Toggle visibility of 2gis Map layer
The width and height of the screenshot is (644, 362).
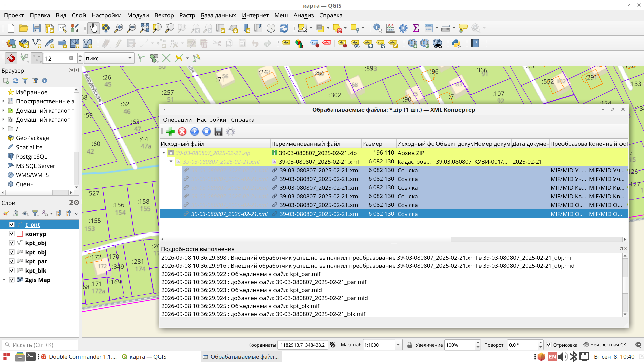coord(12,280)
